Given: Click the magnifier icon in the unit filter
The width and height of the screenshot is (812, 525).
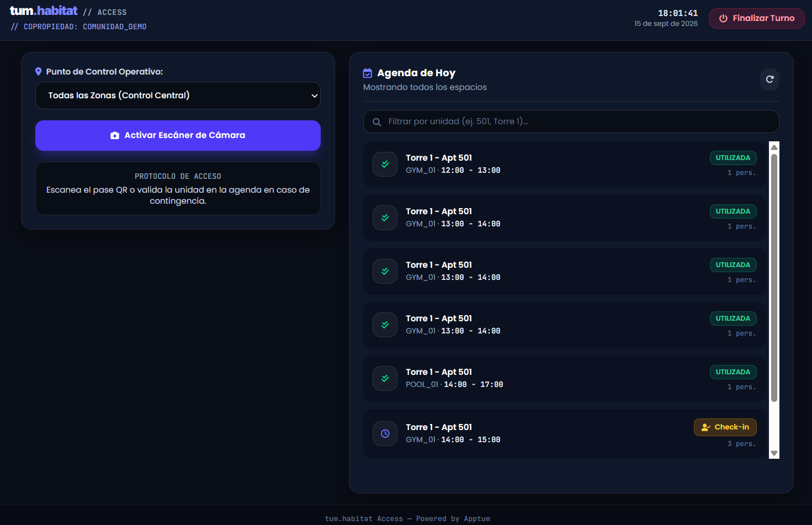Looking at the screenshot, I should (x=377, y=122).
